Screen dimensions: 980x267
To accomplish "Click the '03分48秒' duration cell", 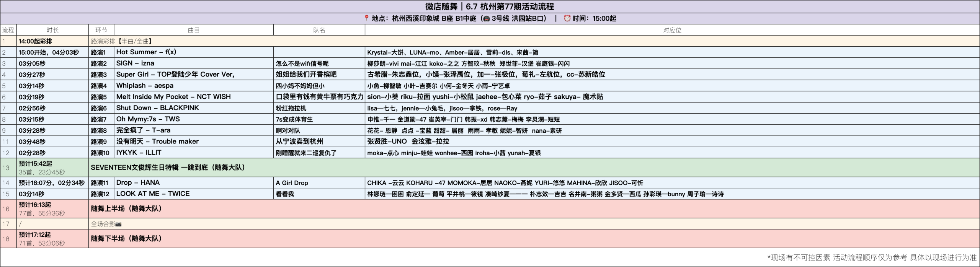I will (x=52, y=141).
